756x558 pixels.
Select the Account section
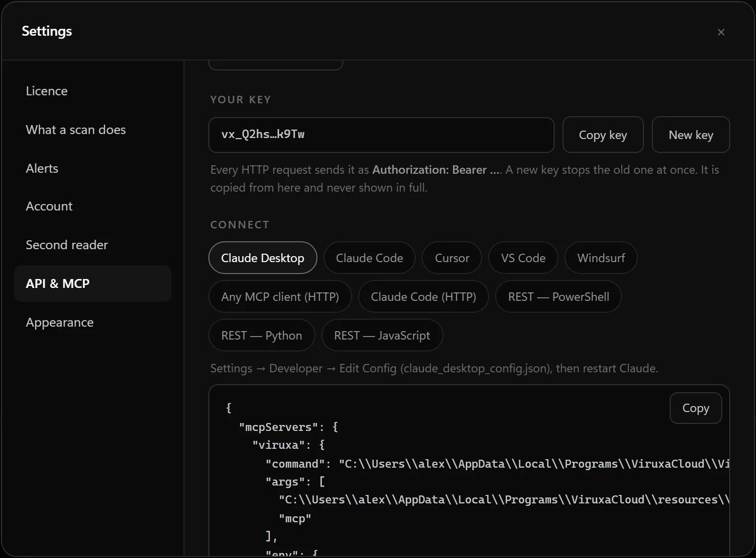point(93,206)
